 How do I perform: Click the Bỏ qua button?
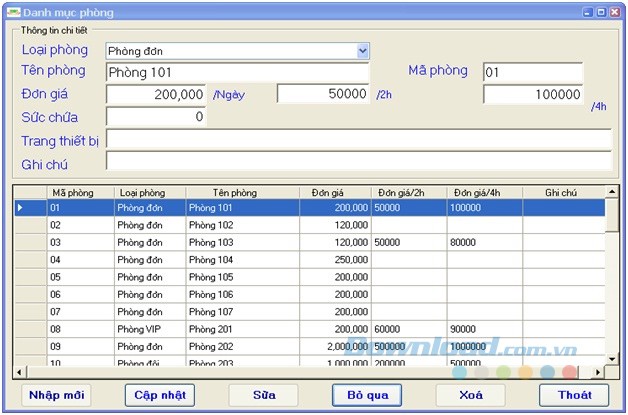point(367,395)
